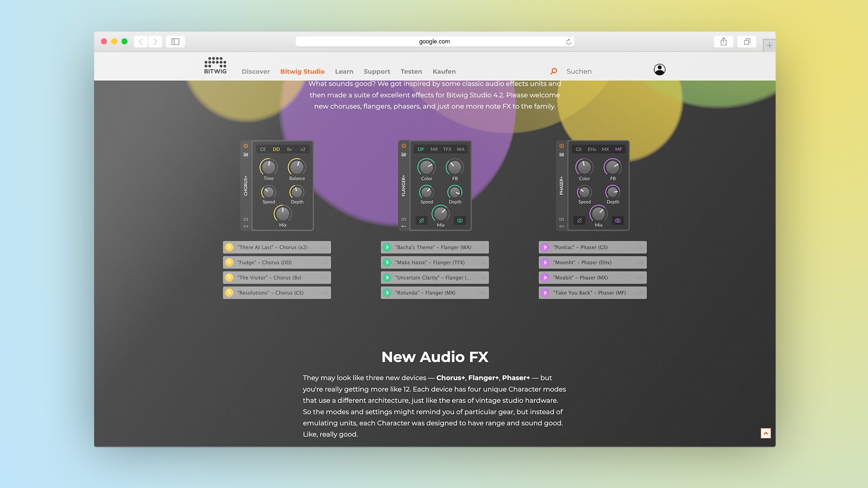Play the "Fudge" Chorus (DD) audio sample
This screenshot has width=868, height=488.
(230, 263)
